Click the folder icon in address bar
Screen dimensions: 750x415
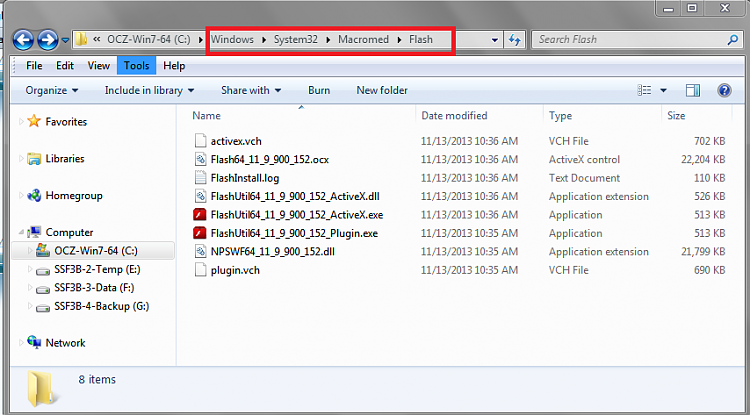[x=82, y=39]
